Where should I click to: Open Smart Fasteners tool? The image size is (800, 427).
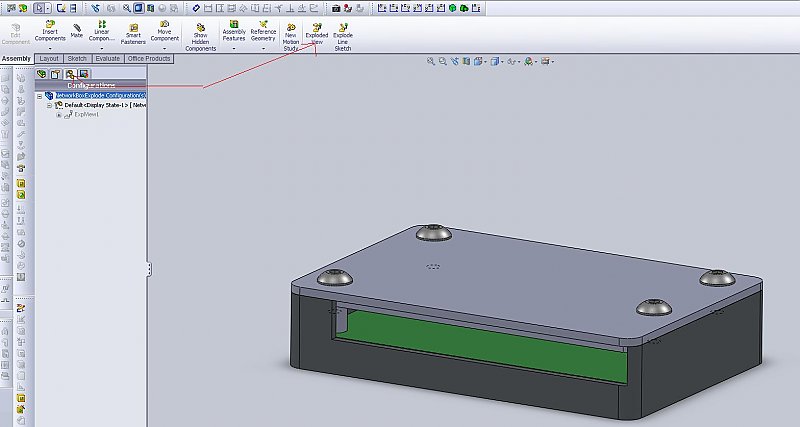click(x=132, y=32)
